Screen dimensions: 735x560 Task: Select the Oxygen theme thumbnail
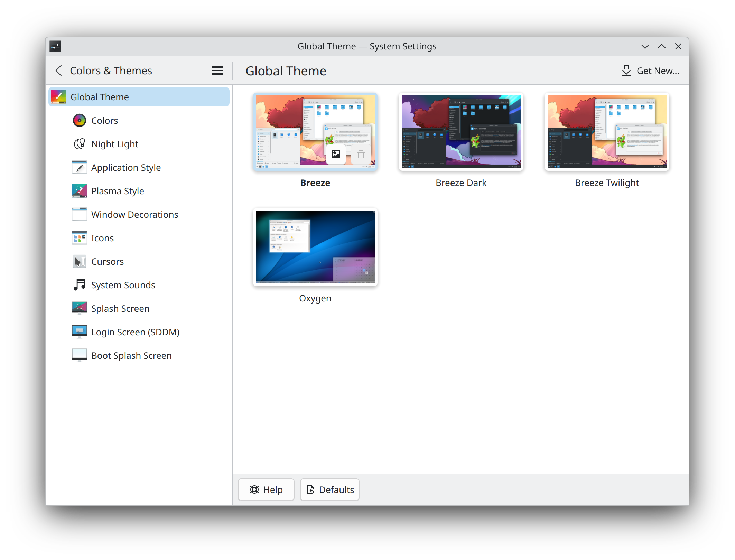(315, 247)
